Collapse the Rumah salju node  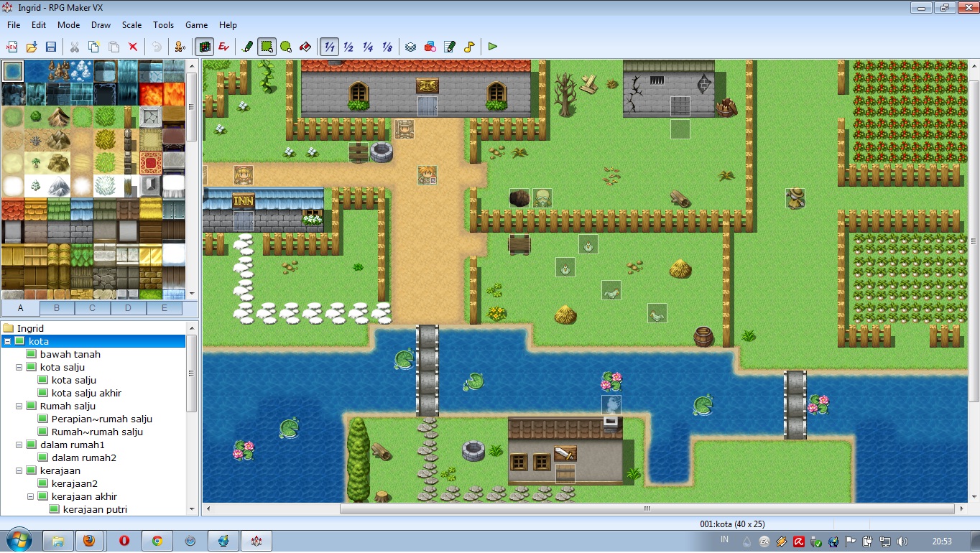click(19, 406)
